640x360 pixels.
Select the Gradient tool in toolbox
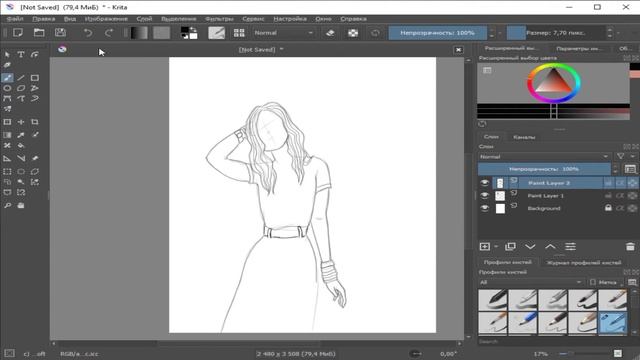pyautogui.click(x=7, y=135)
